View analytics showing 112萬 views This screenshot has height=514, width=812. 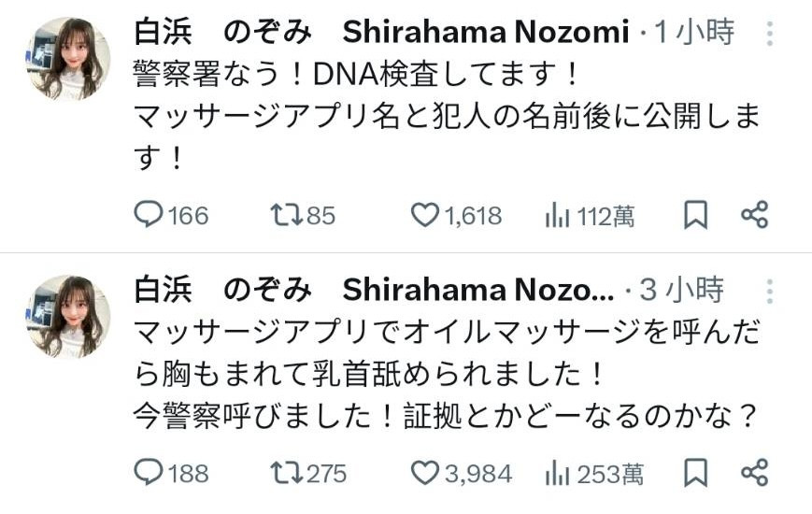click(x=558, y=216)
